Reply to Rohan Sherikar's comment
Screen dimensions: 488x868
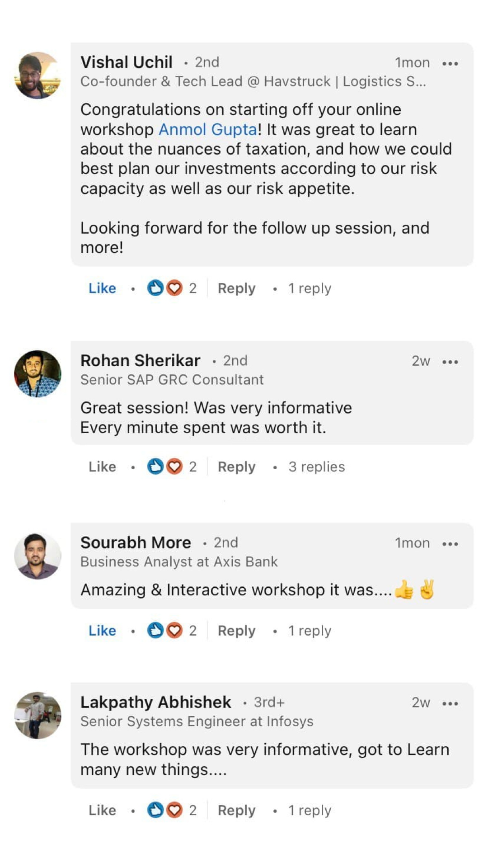(x=236, y=467)
